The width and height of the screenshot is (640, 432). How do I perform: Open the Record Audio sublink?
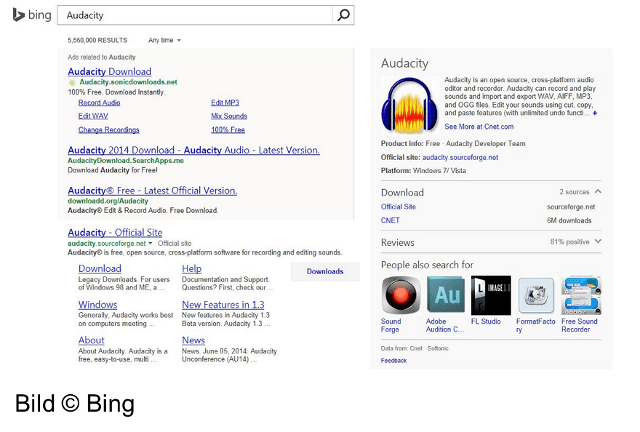[x=99, y=102]
